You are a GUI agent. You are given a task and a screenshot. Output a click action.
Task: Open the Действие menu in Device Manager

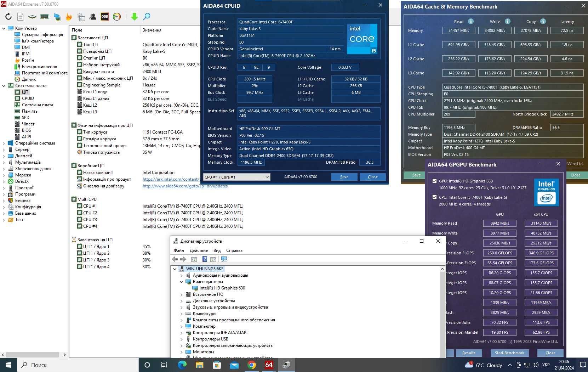(199, 250)
